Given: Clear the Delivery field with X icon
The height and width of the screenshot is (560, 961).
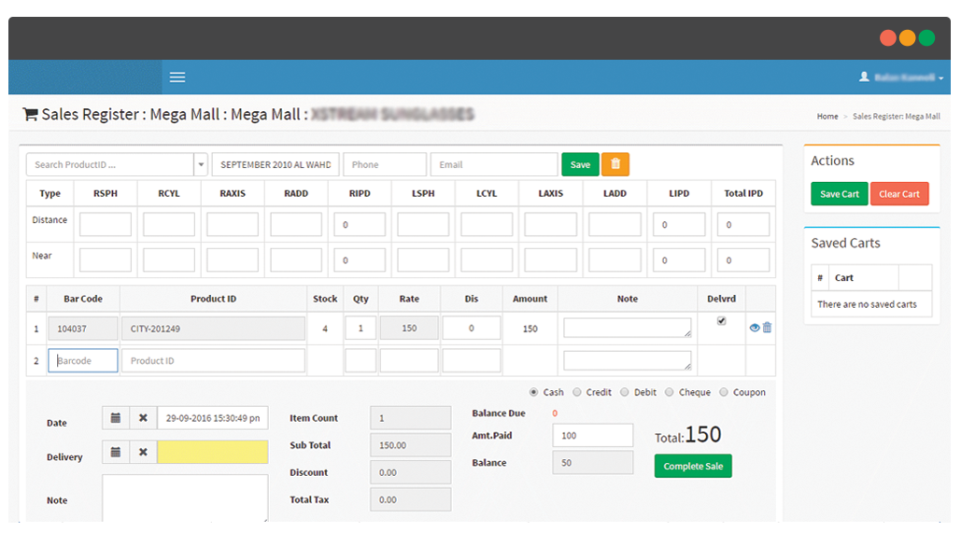Looking at the screenshot, I should coord(143,452).
